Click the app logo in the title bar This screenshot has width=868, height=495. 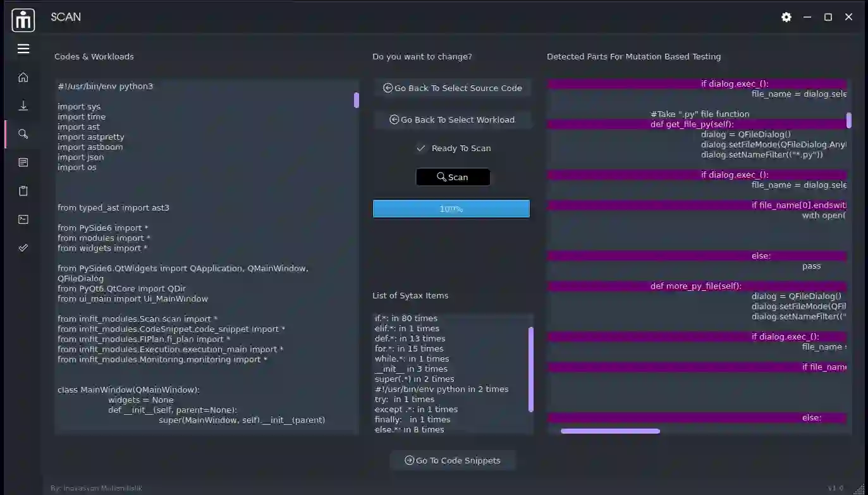pyautogui.click(x=23, y=20)
